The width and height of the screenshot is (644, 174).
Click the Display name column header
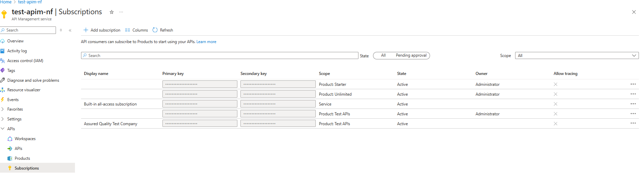(x=96, y=74)
